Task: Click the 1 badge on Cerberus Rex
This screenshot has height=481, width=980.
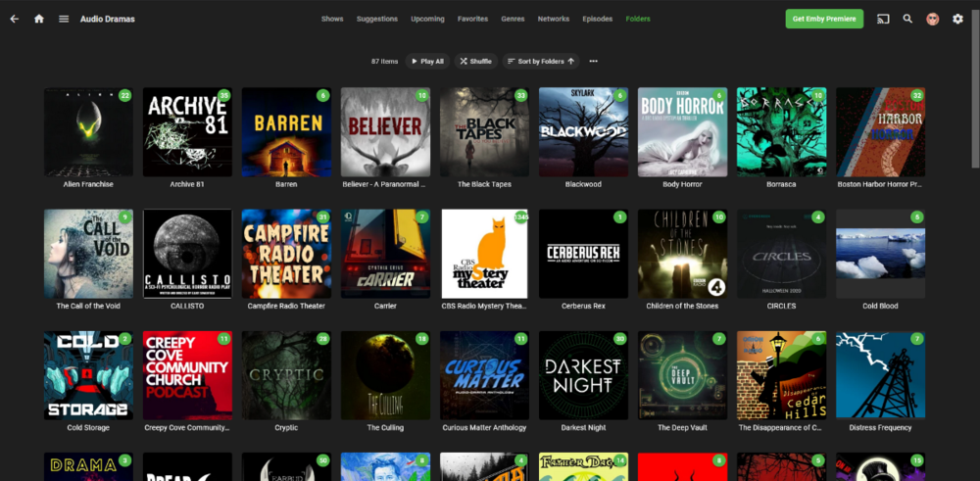Action: point(619,217)
